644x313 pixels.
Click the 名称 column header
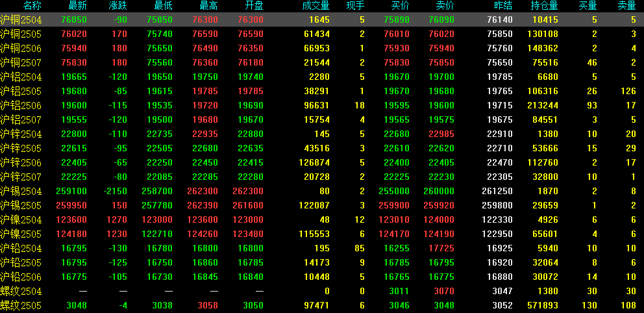click(32, 5)
